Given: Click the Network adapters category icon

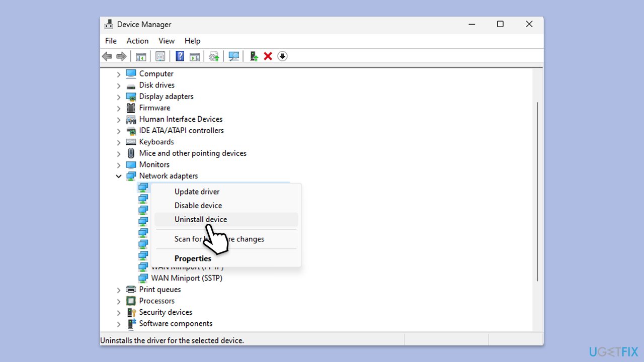Looking at the screenshot, I should point(131,176).
